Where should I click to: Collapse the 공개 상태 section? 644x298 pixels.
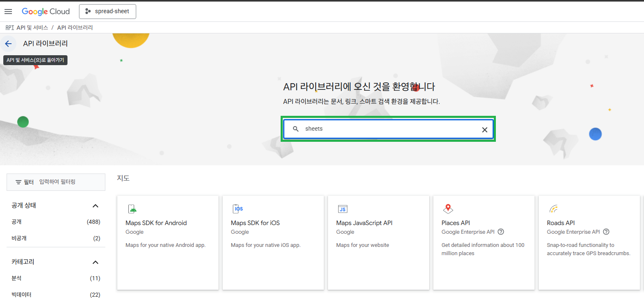pos(95,206)
